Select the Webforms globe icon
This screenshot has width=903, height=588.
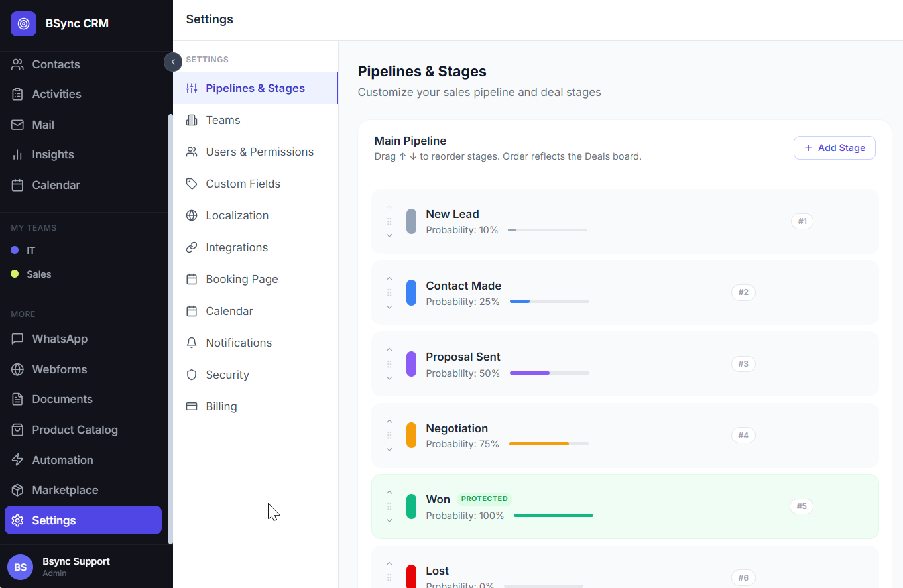coord(18,369)
